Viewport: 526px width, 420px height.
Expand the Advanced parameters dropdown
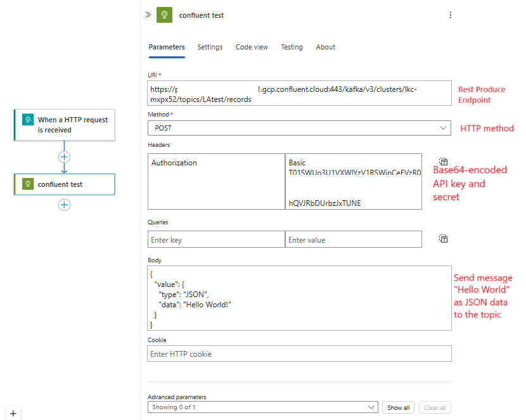262,407
